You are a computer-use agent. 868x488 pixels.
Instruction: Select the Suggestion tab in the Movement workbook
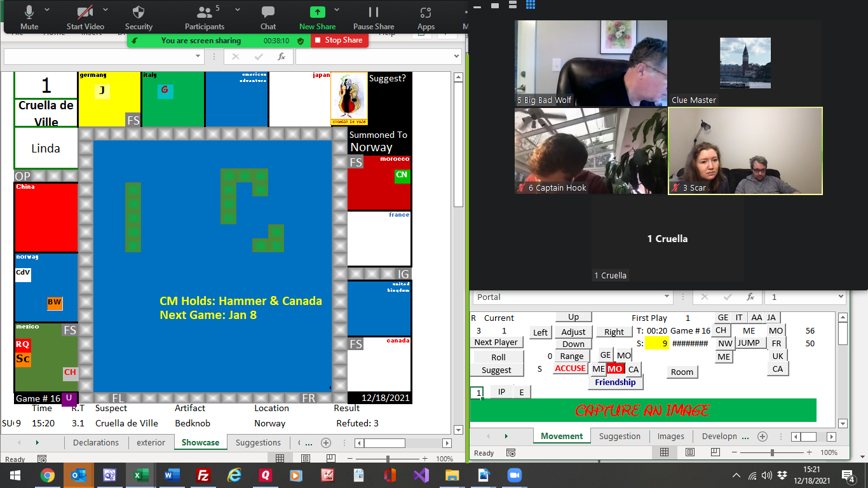tap(620, 437)
